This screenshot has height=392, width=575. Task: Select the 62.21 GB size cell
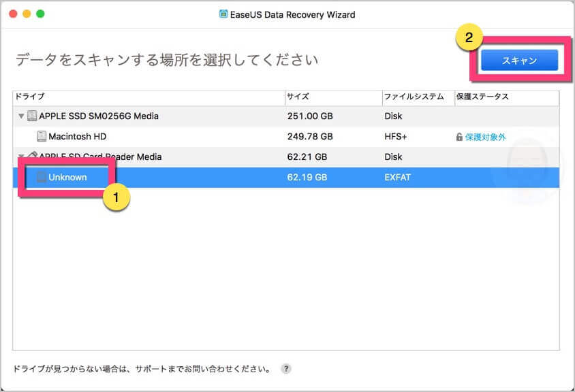(x=307, y=157)
